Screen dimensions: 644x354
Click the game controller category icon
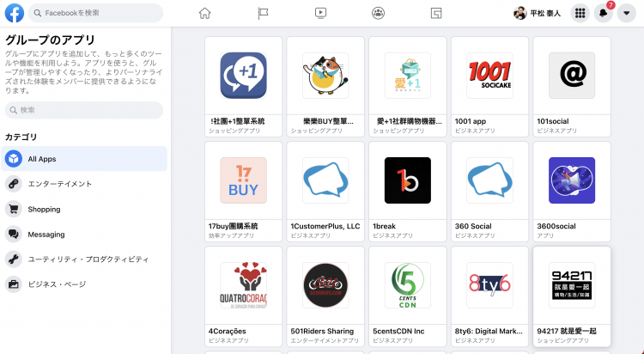[14, 184]
